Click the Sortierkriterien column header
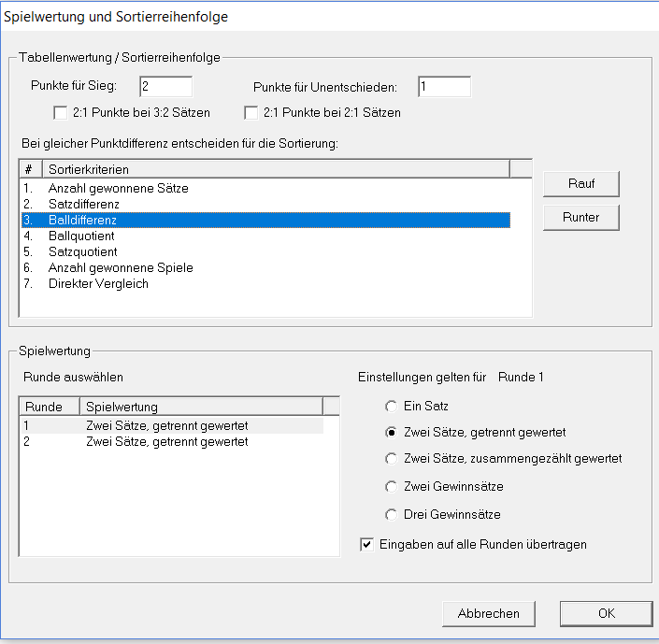The width and height of the screenshot is (659, 644). [276, 169]
